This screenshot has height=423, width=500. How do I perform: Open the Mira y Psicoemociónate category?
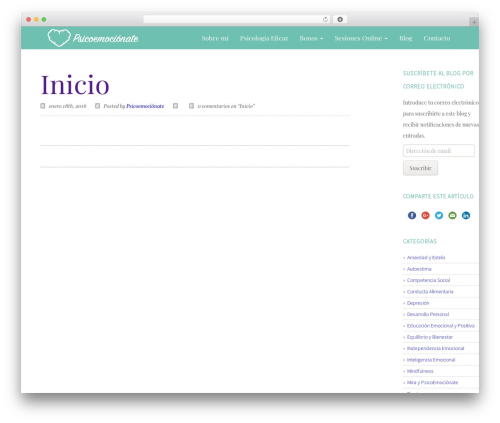[432, 382]
